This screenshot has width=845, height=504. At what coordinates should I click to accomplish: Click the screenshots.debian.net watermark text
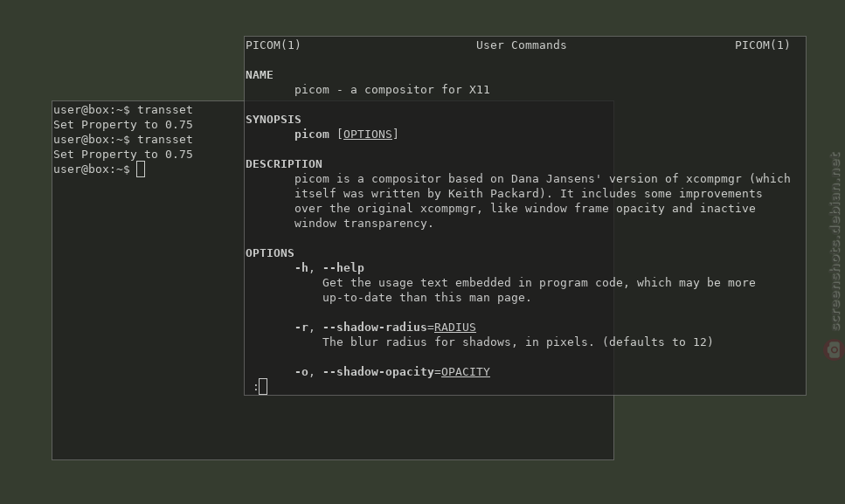click(835, 241)
